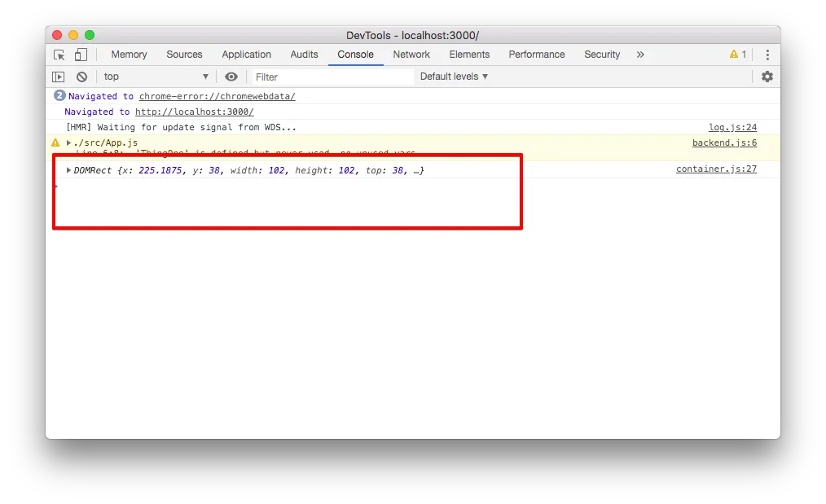
Task: Toggle the device toolbar icon
Action: (x=81, y=55)
